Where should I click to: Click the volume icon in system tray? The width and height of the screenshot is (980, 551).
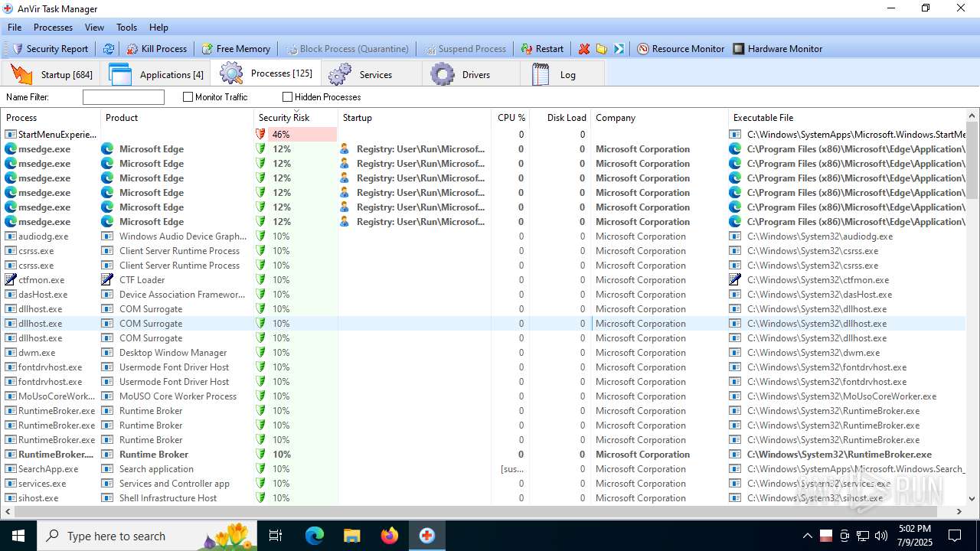click(881, 536)
